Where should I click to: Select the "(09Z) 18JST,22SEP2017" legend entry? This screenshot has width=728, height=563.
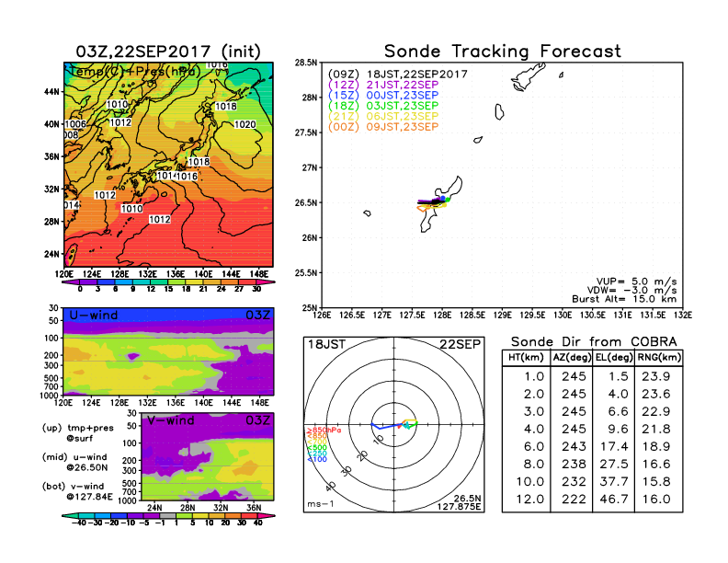click(397, 75)
